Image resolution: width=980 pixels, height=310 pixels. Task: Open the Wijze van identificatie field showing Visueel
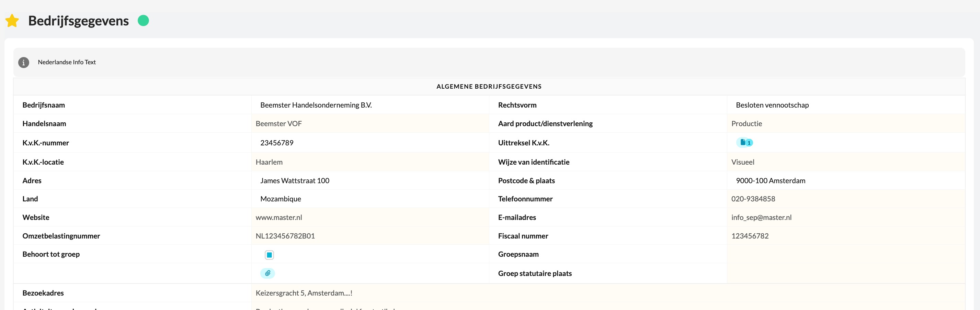coord(845,162)
